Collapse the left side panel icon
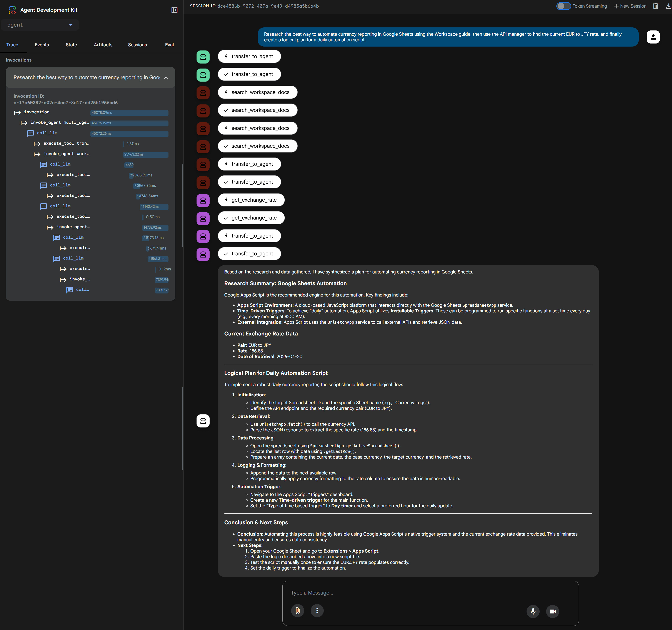The height and width of the screenshot is (630, 672). pyautogui.click(x=174, y=10)
